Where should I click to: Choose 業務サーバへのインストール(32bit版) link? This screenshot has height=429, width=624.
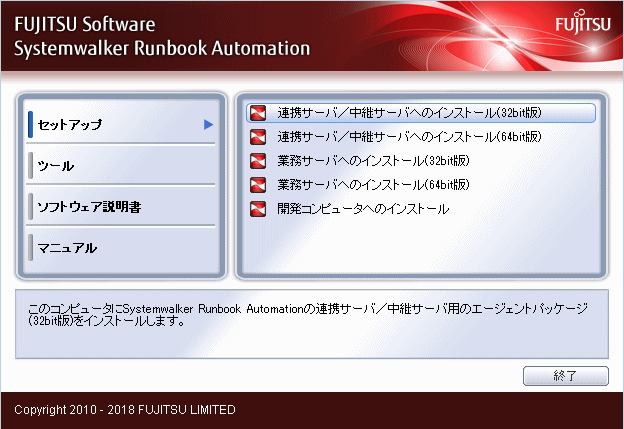point(374,161)
